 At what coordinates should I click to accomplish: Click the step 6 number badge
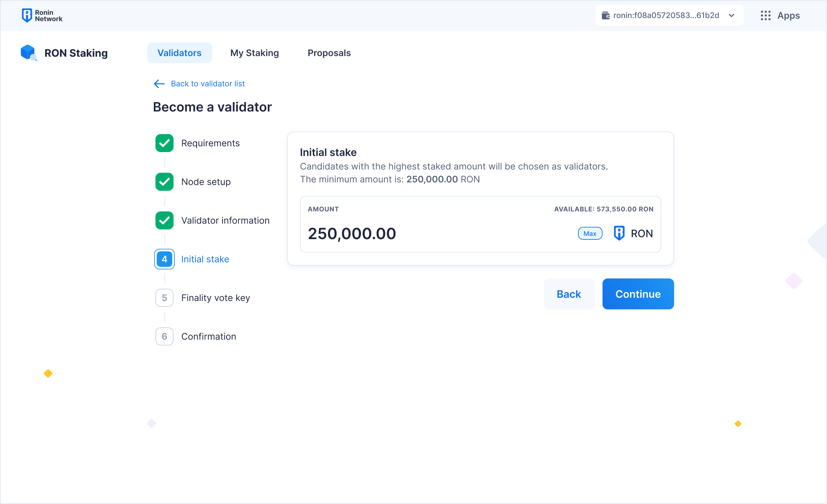coord(164,336)
